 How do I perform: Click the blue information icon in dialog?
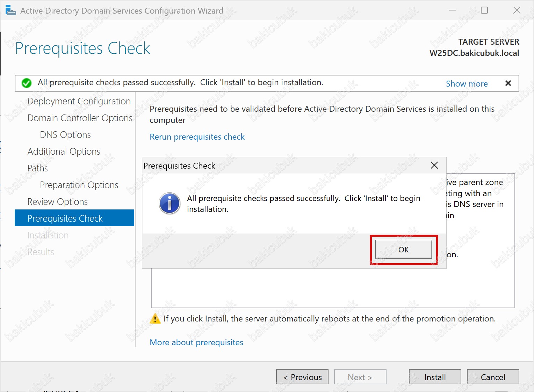[169, 204]
